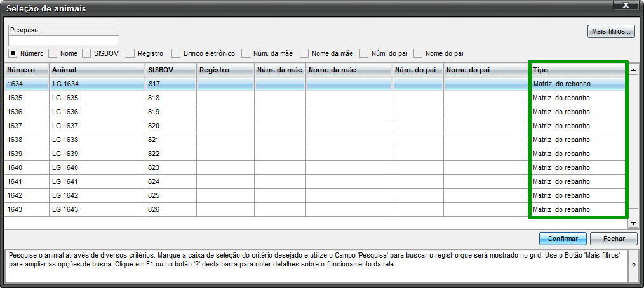
Task: Click the Fechar button
Action: pyautogui.click(x=614, y=239)
